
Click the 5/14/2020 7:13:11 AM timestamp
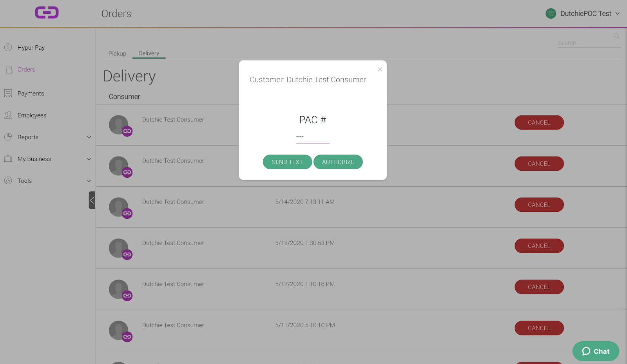click(305, 202)
